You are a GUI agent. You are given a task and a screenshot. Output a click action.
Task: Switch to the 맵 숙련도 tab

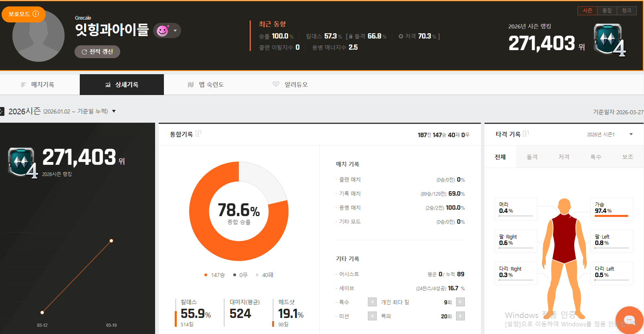pyautogui.click(x=206, y=85)
